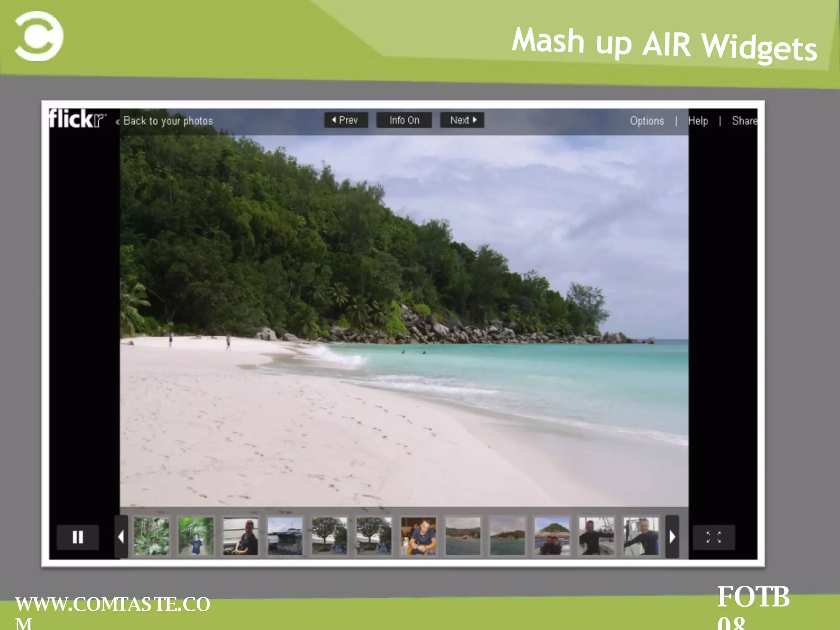Select the boat on trailer thumbnail
This screenshot has height=630, width=840.
pos(285,536)
